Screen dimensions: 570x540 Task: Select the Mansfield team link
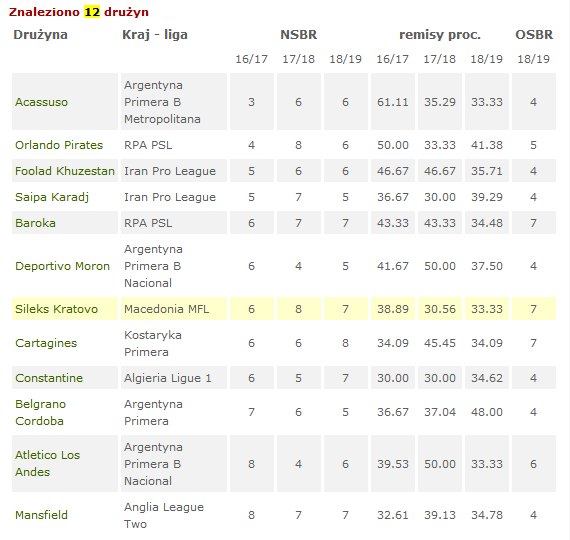click(41, 515)
